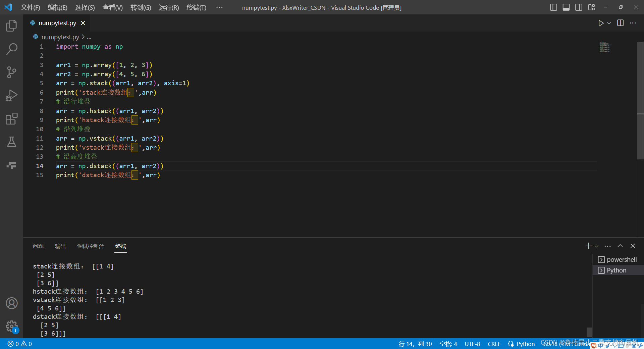Toggle the primary side bar layout
The height and width of the screenshot is (349, 644).
[x=553, y=7]
